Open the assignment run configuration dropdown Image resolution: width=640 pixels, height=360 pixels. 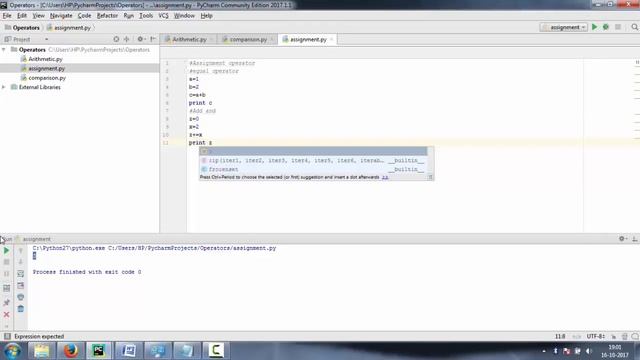point(564,27)
